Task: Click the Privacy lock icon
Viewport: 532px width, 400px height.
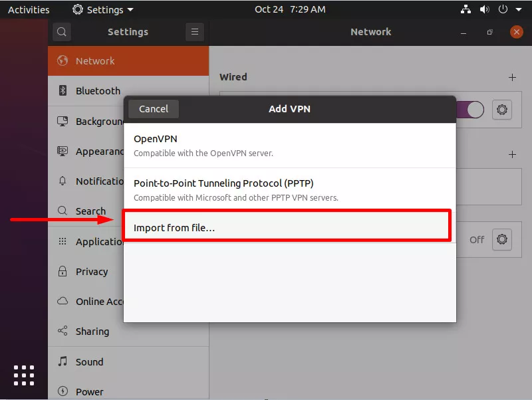Action: tap(63, 271)
